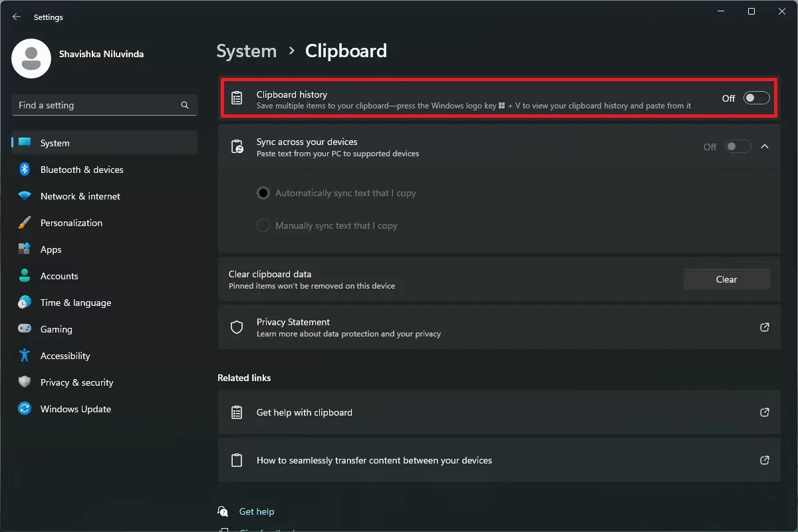This screenshot has height=532, width=798.
Task: Open Bluetooth & devices settings
Action: pos(104,170)
